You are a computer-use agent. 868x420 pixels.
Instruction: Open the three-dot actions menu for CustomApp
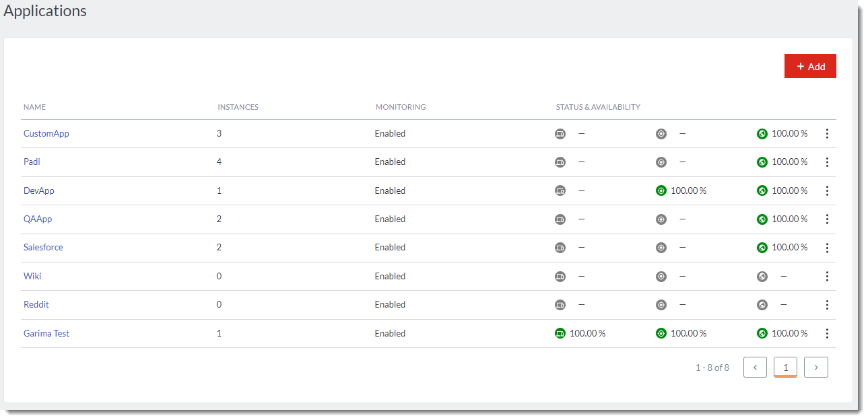pyautogui.click(x=827, y=133)
